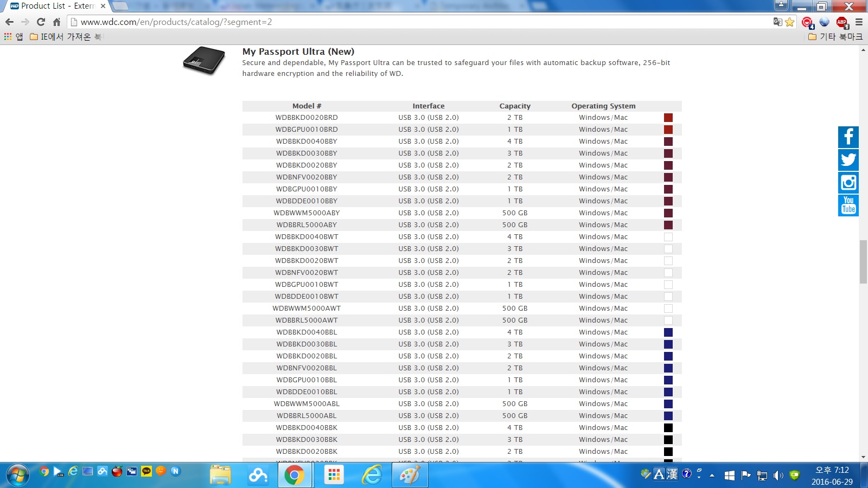Click the black swatch for WDBBKD0040BBK
This screenshot has height=488, width=868.
(x=668, y=428)
